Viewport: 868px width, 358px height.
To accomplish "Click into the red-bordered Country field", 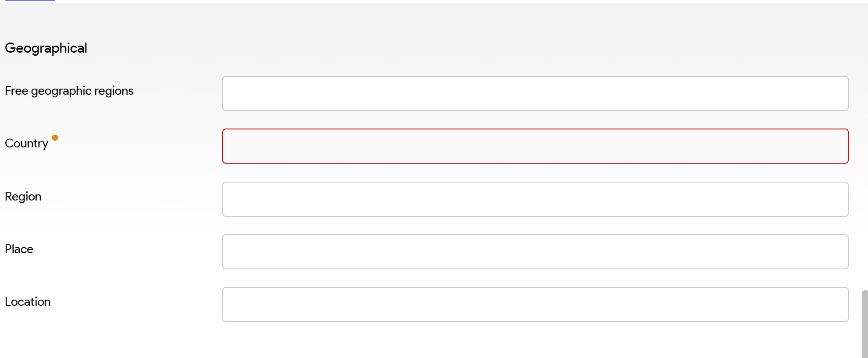I will (535, 146).
